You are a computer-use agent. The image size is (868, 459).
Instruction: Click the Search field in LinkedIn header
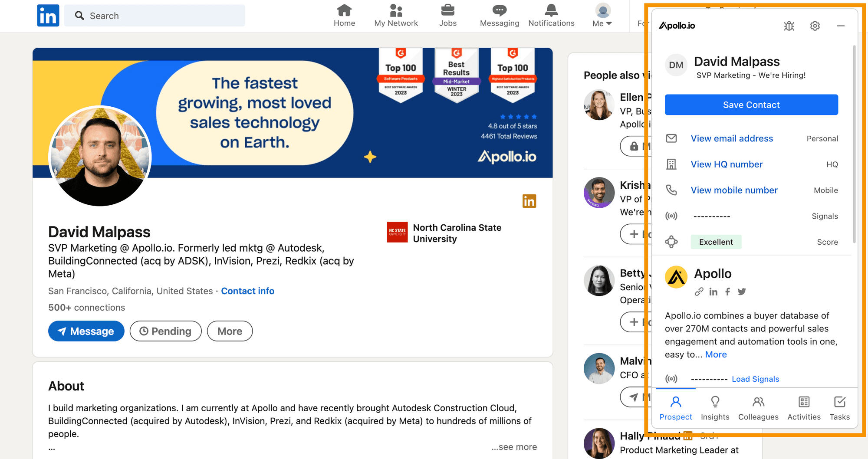pyautogui.click(x=155, y=16)
